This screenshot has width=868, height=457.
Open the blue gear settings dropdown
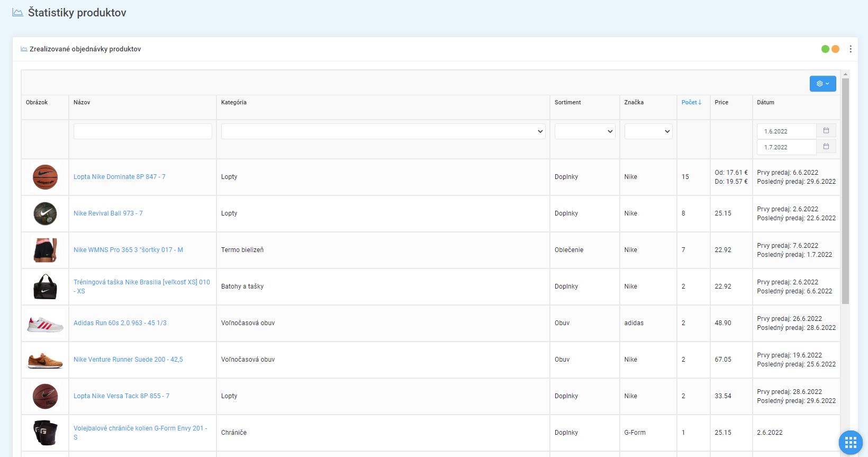pos(822,84)
